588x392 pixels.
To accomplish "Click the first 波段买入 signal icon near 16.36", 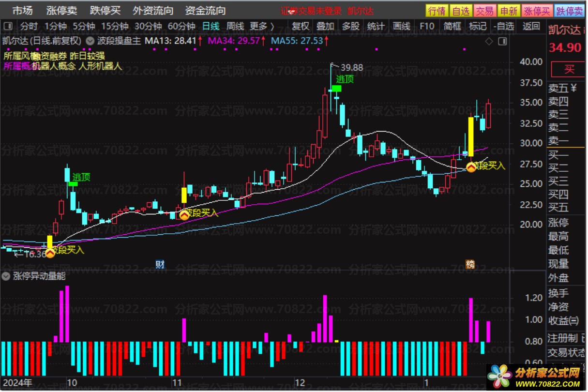I will pyautogui.click(x=50, y=252).
